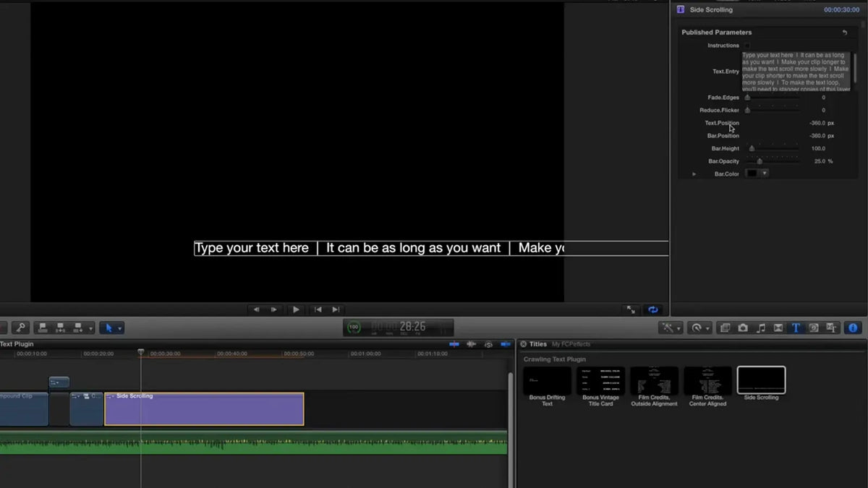Viewport: 868px width, 488px height.
Task: Toggle timeline snapping
Action: [506, 344]
